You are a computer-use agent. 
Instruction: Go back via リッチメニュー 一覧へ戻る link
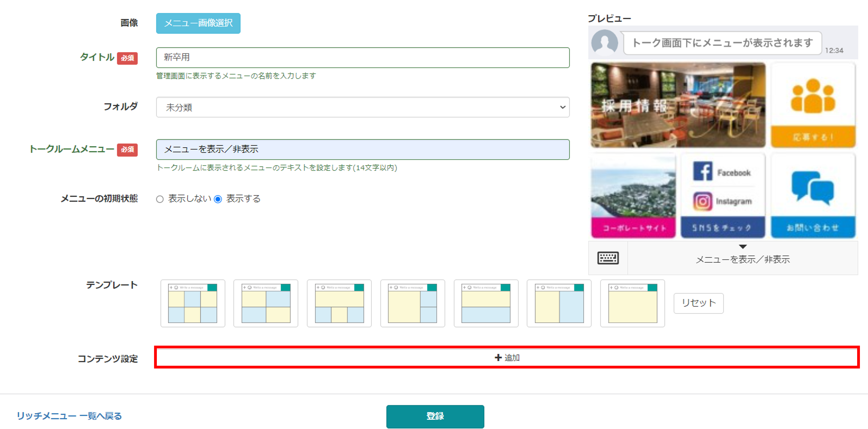point(69,416)
